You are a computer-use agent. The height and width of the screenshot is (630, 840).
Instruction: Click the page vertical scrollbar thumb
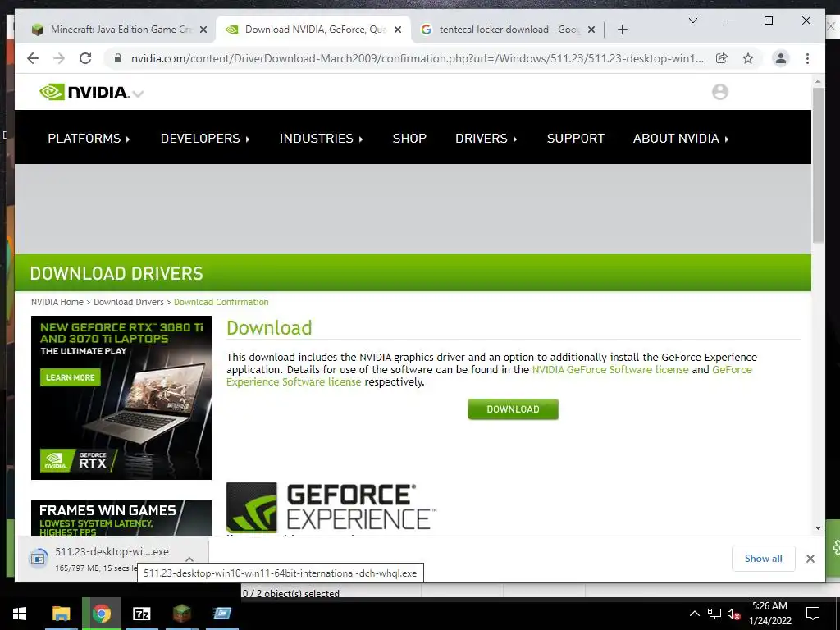click(818, 165)
